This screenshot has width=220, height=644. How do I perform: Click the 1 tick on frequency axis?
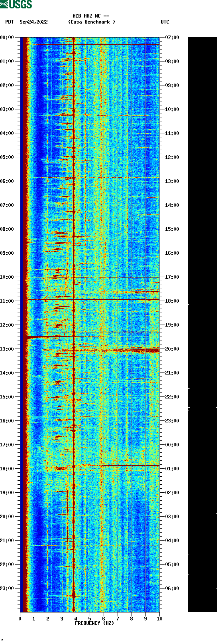coord(34,619)
